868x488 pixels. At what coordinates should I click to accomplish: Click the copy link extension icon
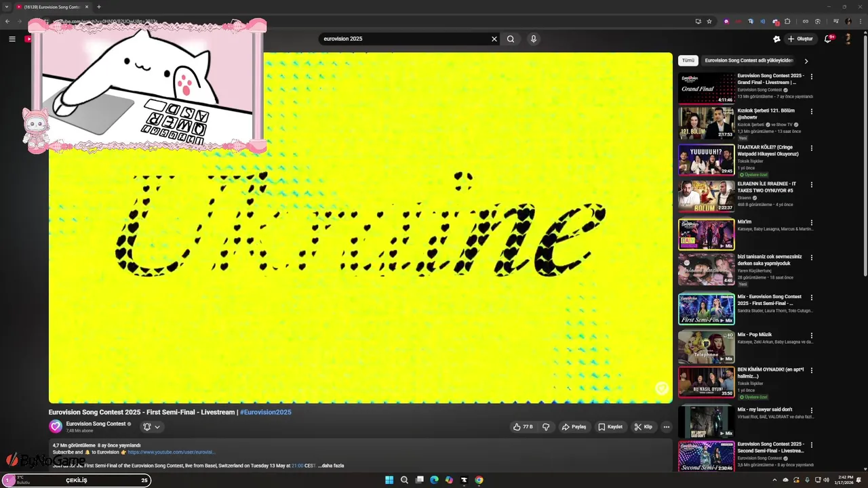pyautogui.click(x=806, y=21)
